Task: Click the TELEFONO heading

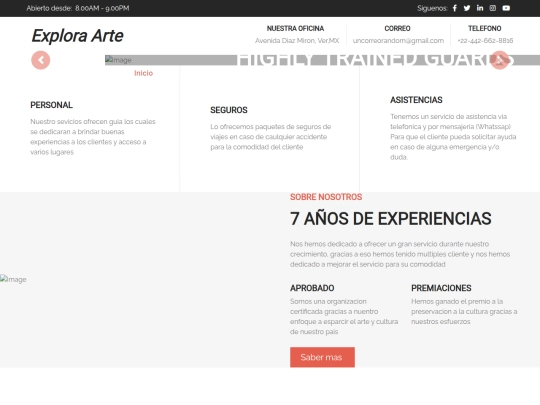Action: point(485,28)
